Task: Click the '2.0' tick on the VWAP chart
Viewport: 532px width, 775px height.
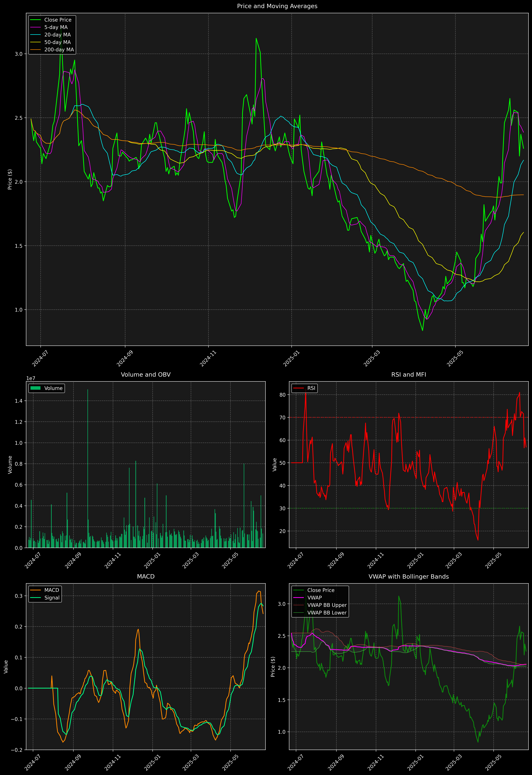Action: click(282, 668)
